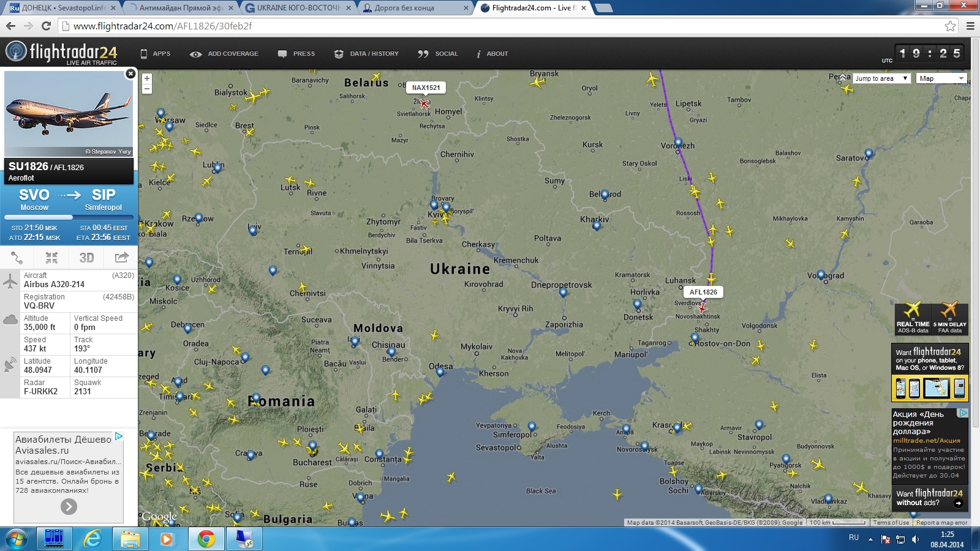
Task: Open the SOCIAL menu
Action: pos(438,54)
